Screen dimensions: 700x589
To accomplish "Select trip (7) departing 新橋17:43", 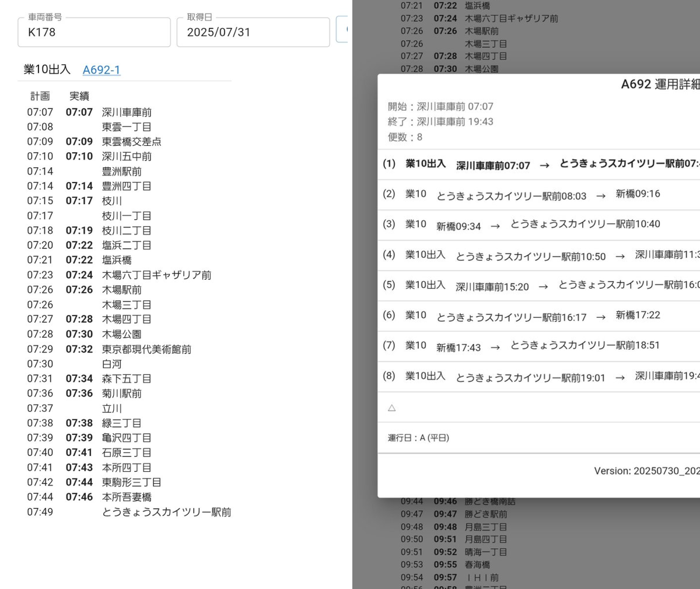I will (539, 346).
